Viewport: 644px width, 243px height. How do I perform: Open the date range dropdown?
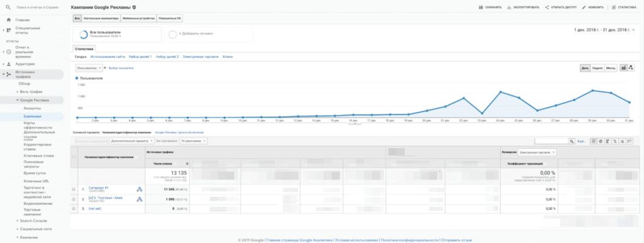tap(604, 30)
